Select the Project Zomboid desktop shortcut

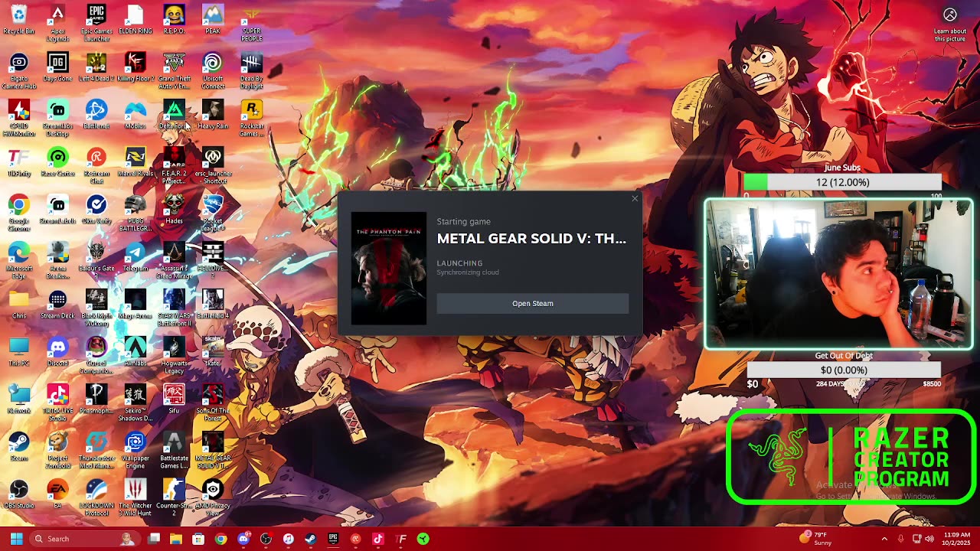click(x=57, y=451)
